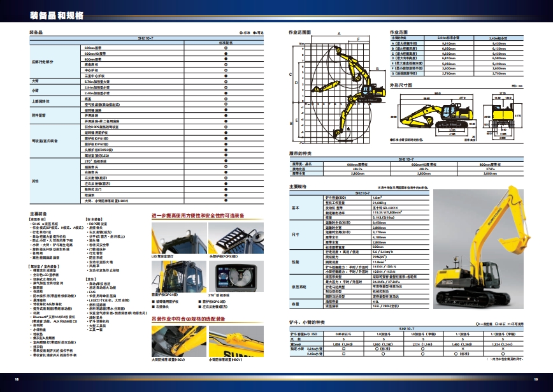Click the 9,450mm transport length value
Viewport: 553px width, 392px height.
tap(379, 222)
